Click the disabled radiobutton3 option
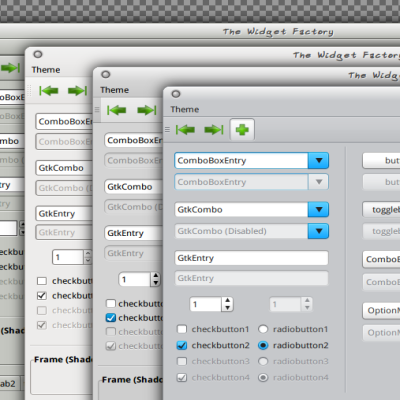400x400 pixels. coord(263,361)
